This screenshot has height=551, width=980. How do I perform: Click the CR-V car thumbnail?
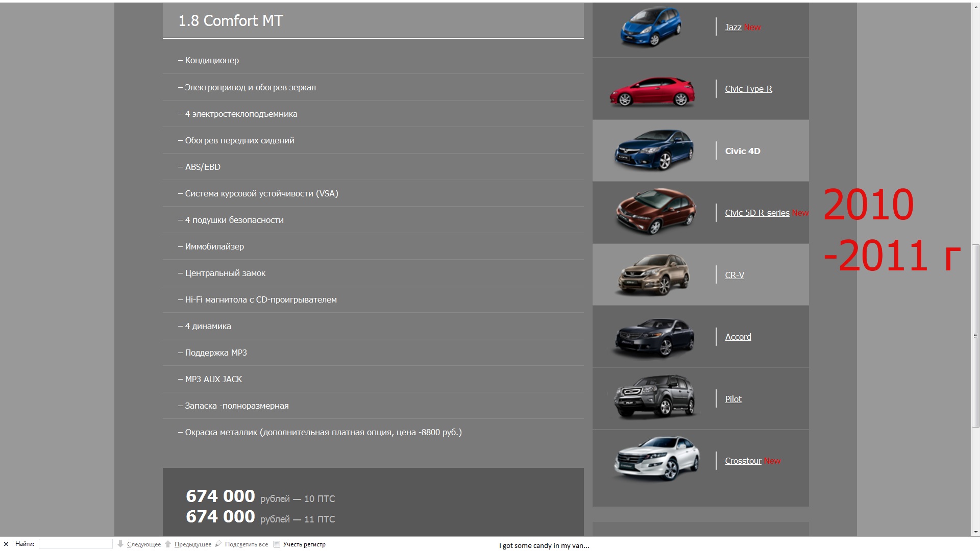[653, 274]
